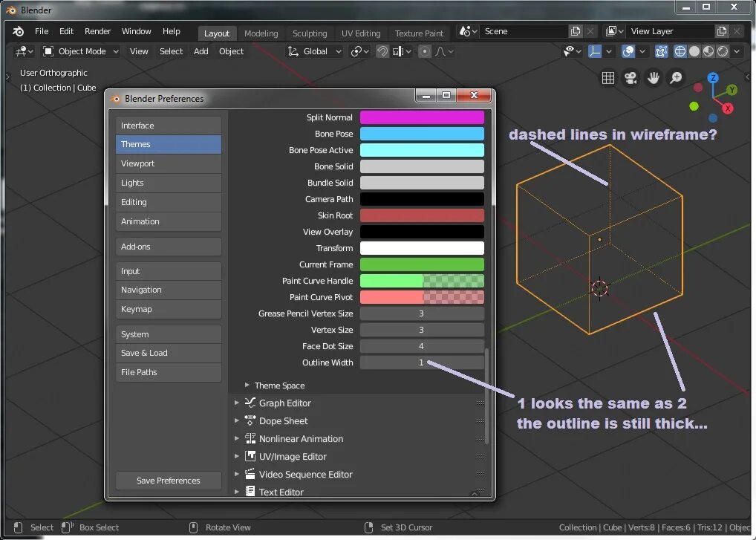Expand the Theme Space panel
The height and width of the screenshot is (540, 756).
click(x=275, y=386)
